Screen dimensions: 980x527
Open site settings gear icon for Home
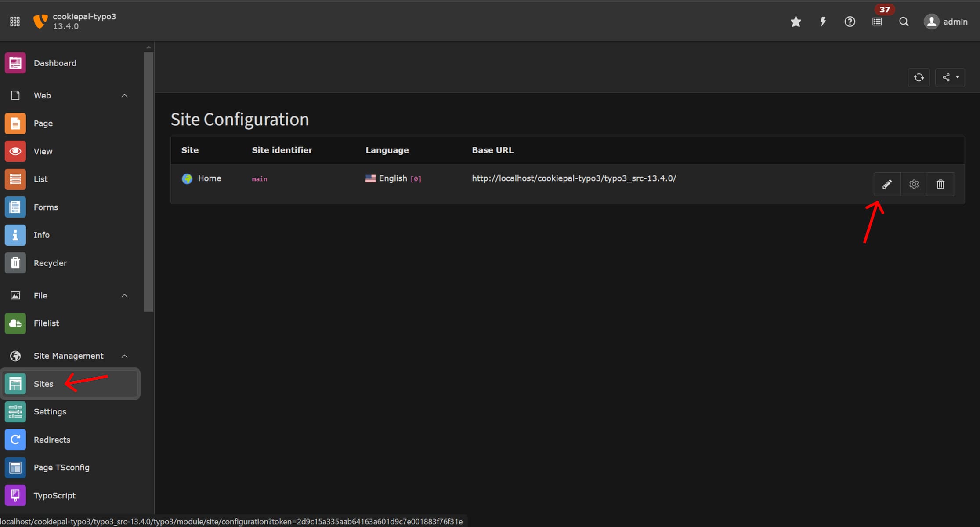[914, 184]
